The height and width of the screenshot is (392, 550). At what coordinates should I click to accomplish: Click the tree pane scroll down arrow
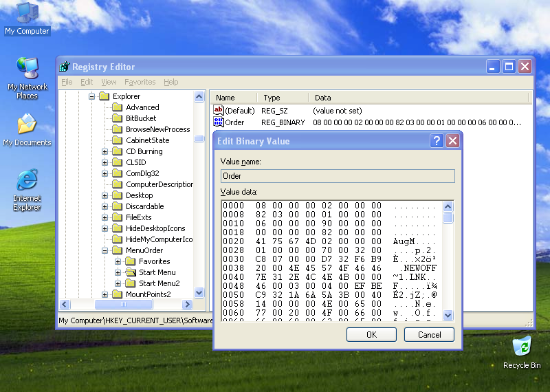[x=199, y=292]
